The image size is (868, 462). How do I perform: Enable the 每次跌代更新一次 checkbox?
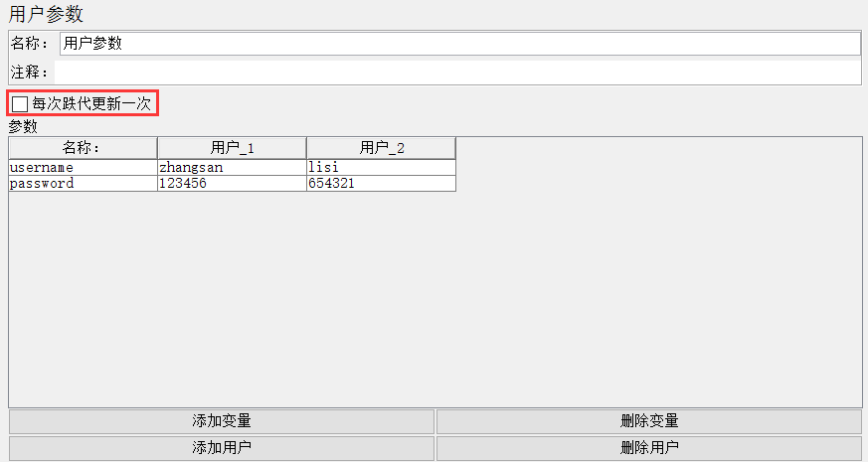coord(20,103)
